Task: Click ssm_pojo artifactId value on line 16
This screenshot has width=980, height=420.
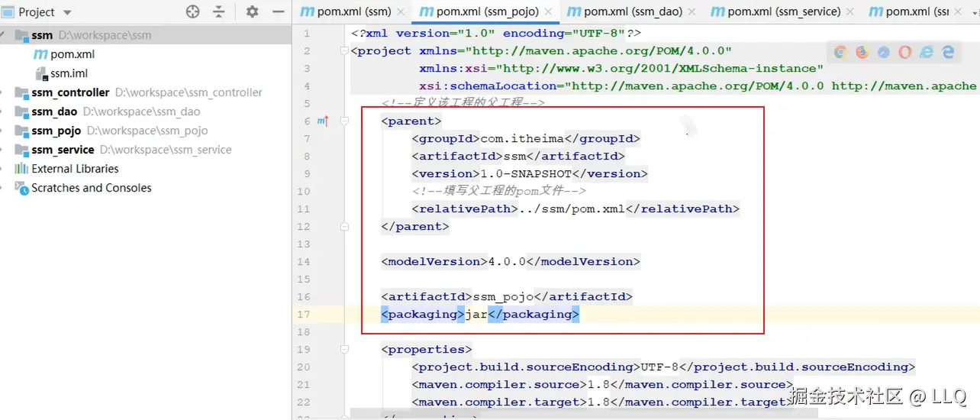Action: [503, 296]
